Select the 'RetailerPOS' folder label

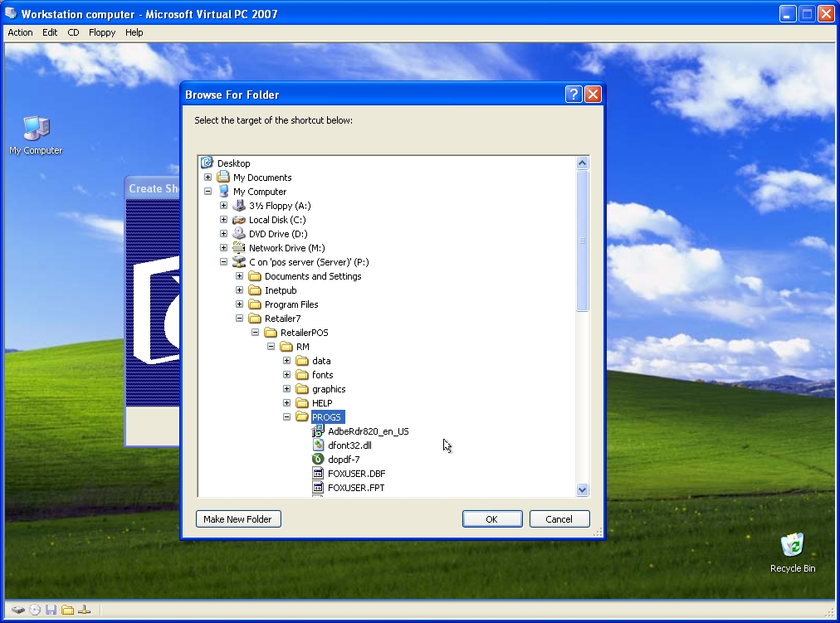[305, 333]
